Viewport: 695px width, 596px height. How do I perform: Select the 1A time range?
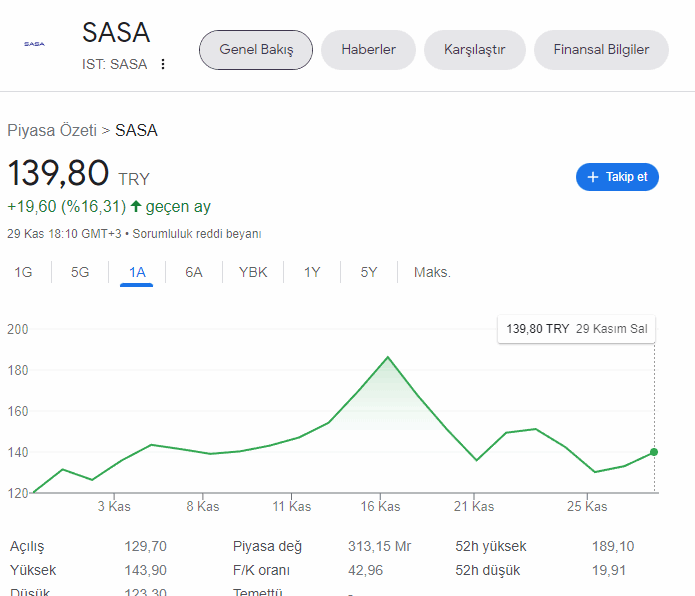(137, 272)
